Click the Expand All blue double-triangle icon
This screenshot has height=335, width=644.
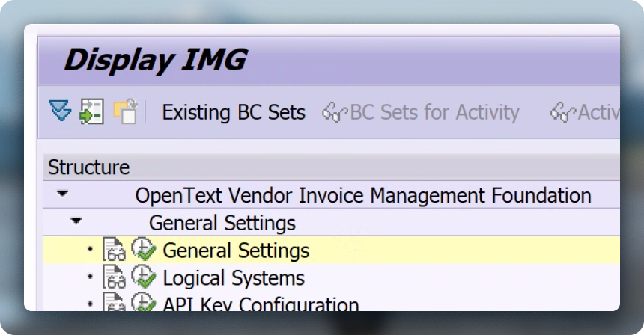[x=60, y=111]
